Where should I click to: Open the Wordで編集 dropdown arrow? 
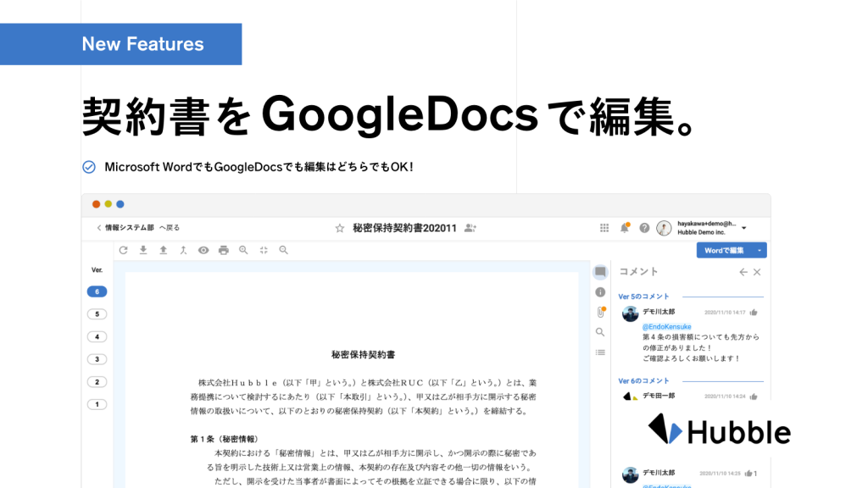coord(759,250)
